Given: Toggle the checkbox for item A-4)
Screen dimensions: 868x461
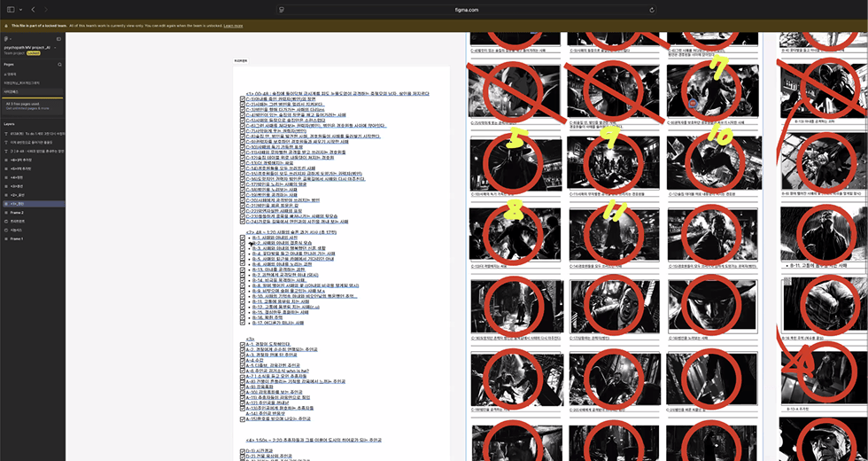Looking at the screenshot, I should (243, 361).
